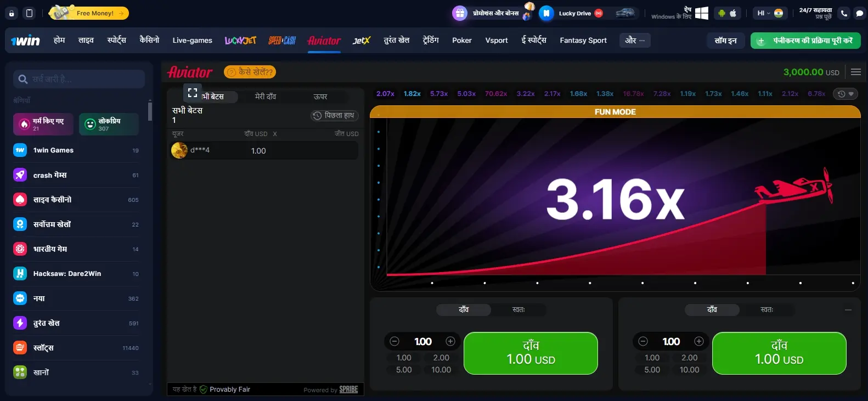868x401 pixels.
Task: Click the 70.62x multiplier in the history
Action: [496, 94]
